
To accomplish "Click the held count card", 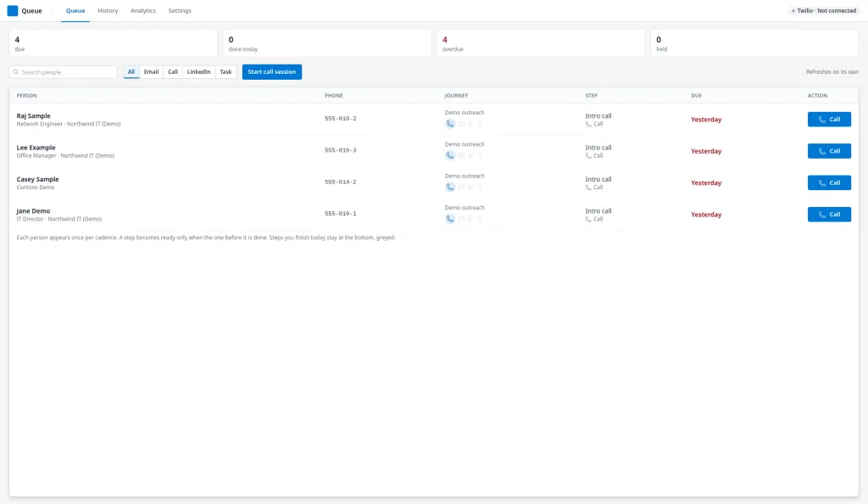I will coord(754,43).
